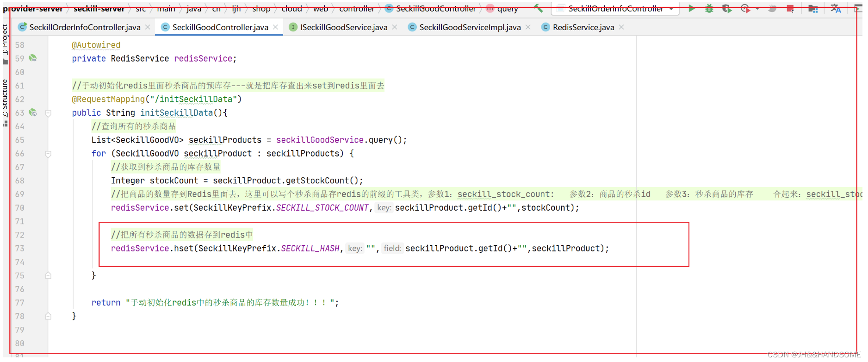Click seckillGoodService.query() call
Screen dimensions: 868x362
click(x=341, y=140)
